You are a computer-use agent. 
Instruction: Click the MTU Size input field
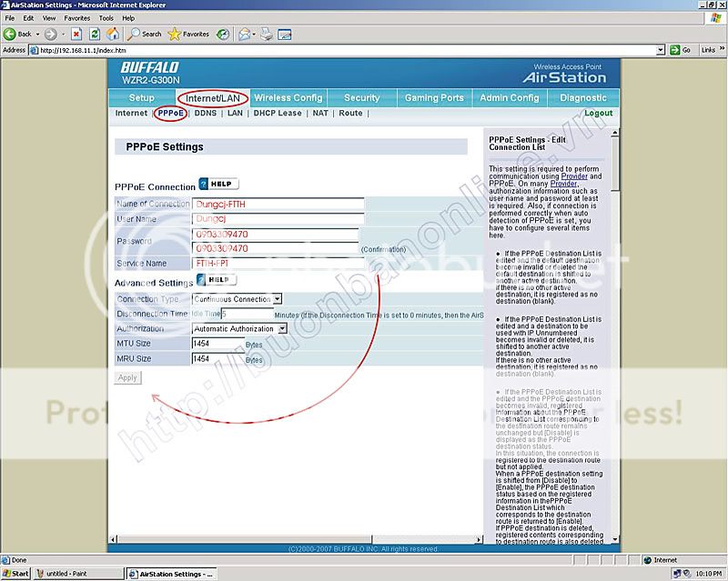tap(217, 344)
